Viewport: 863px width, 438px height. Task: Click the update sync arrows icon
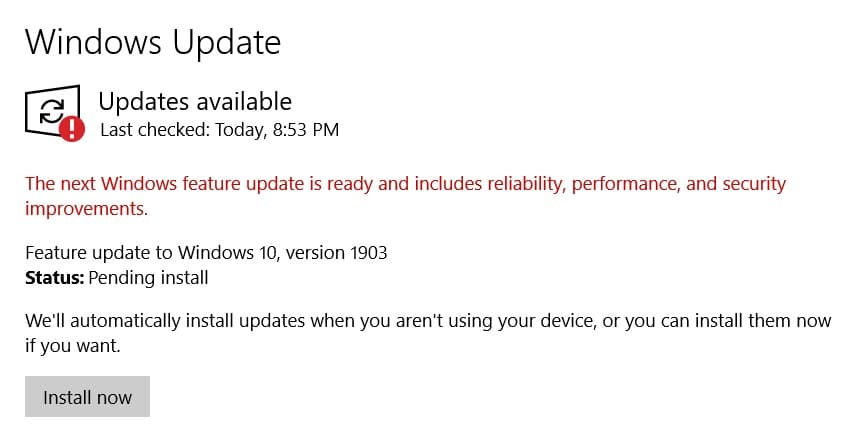pos(50,112)
